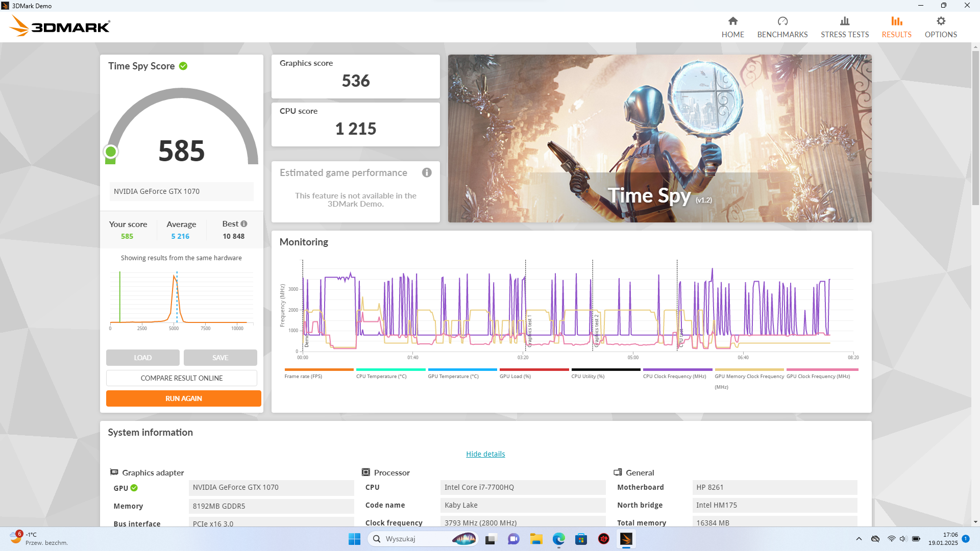
Task: Click the 3DMark logo
Action: 60,26
